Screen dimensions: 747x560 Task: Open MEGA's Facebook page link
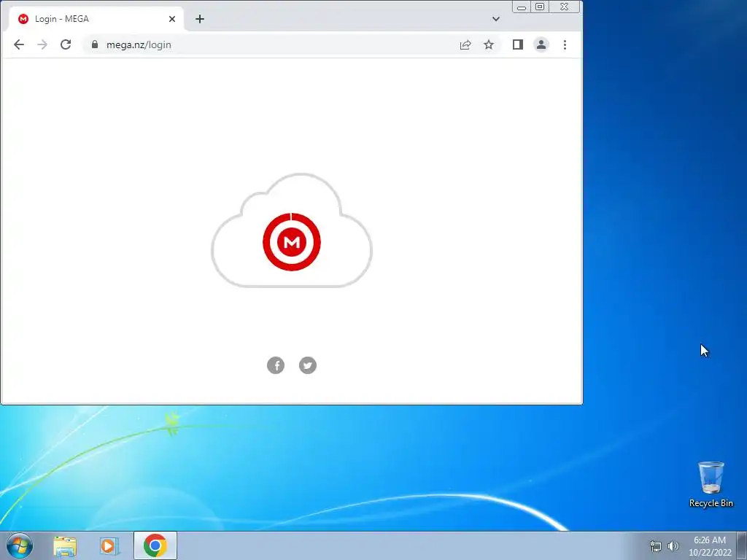(x=276, y=365)
